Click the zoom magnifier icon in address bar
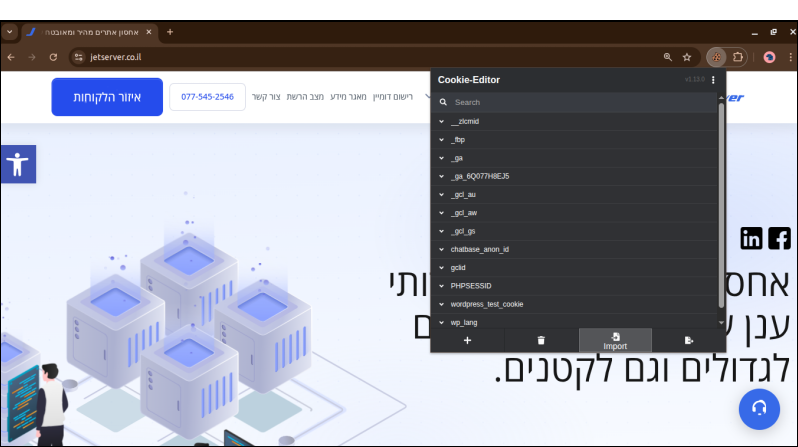 pyautogui.click(x=668, y=57)
